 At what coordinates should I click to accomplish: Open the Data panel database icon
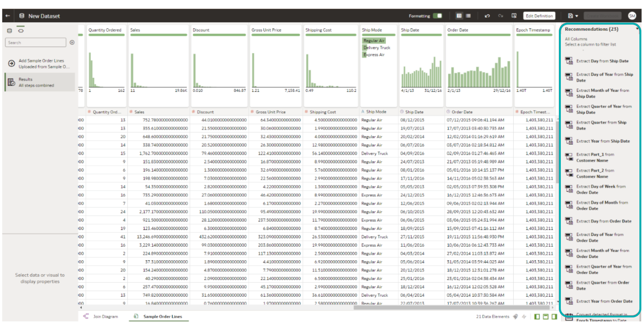pos(10,30)
